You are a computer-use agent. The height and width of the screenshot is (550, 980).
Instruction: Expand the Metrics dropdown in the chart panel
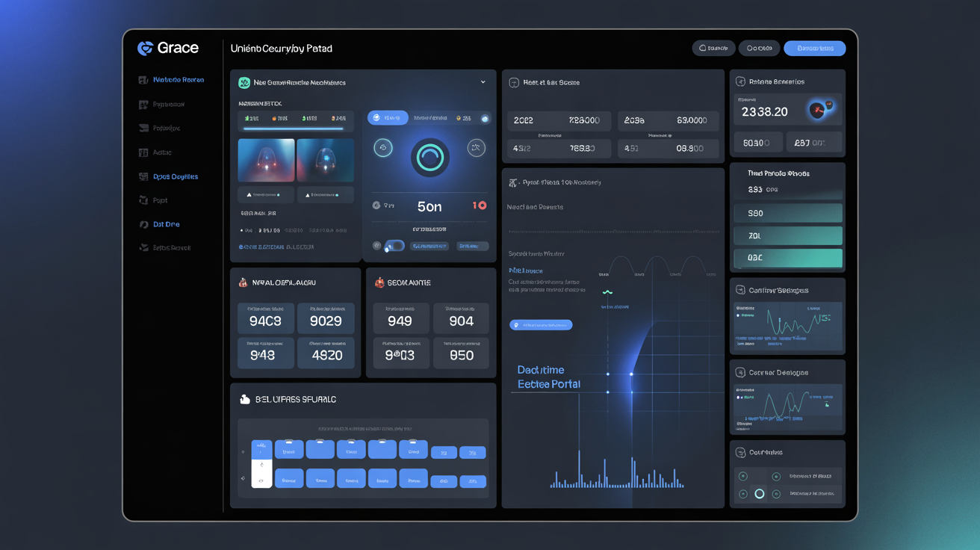point(524,271)
